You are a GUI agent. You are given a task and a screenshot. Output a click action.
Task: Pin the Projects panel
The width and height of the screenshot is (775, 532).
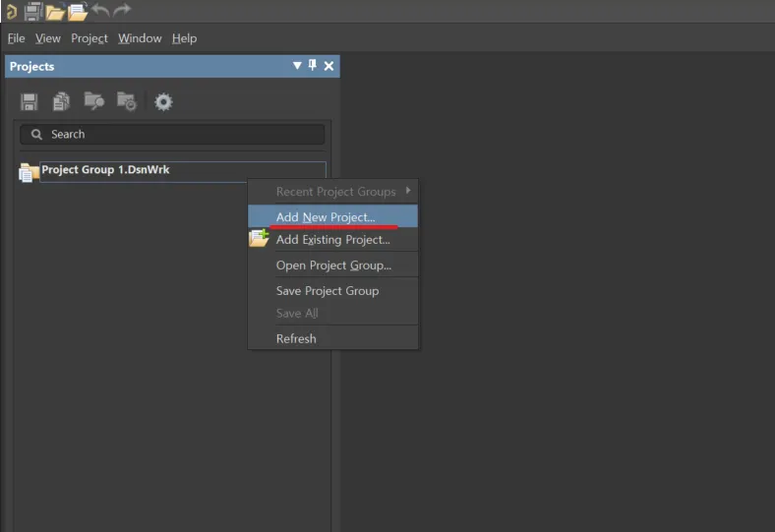click(313, 65)
